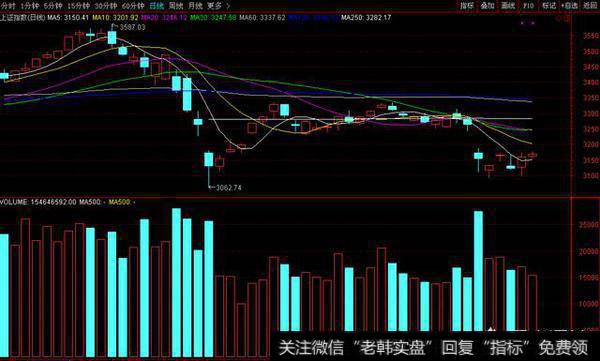Click the 上证指数(日线) chart title
The width and height of the screenshot is (600, 361).
pyautogui.click(x=22, y=18)
